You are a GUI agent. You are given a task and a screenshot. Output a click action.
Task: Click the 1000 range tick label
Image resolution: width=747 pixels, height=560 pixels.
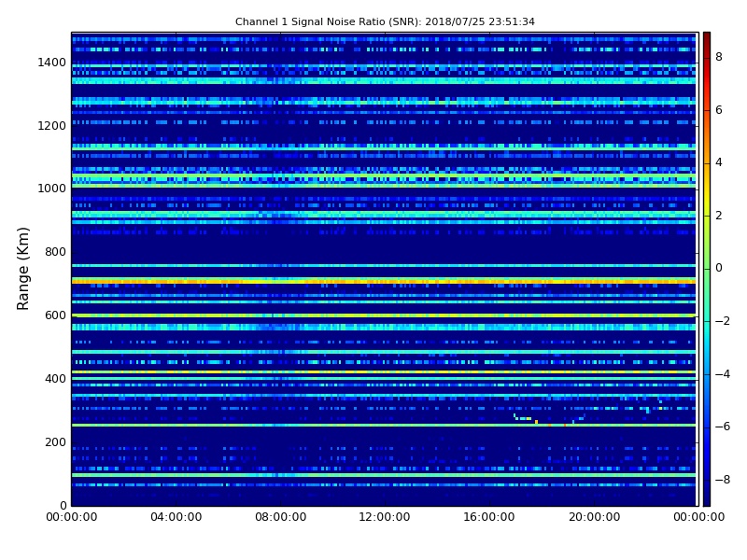[52, 189]
